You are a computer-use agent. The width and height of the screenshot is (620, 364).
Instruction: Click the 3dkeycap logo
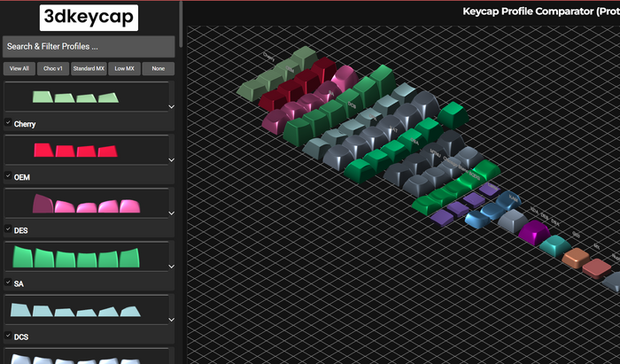(x=89, y=18)
